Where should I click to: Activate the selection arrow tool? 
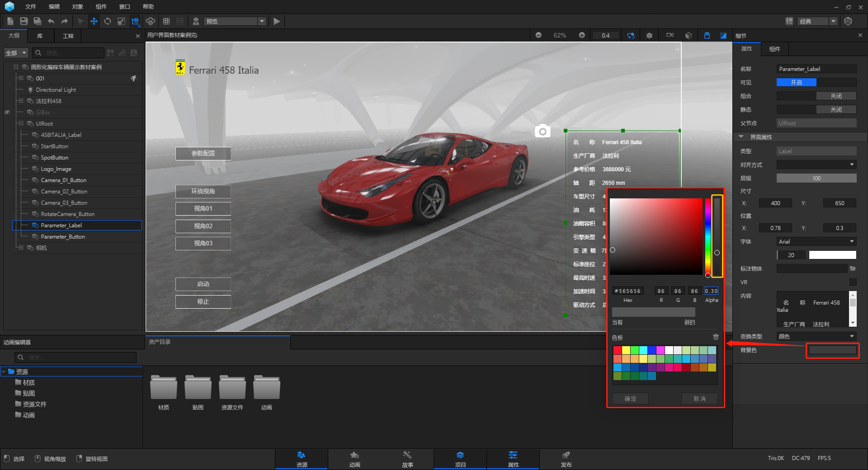[x=80, y=21]
